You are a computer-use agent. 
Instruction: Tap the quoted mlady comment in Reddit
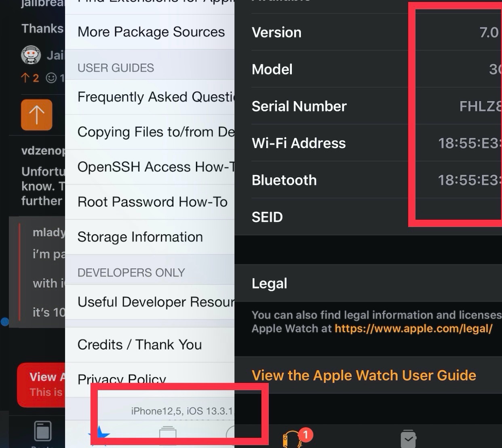tap(37, 272)
